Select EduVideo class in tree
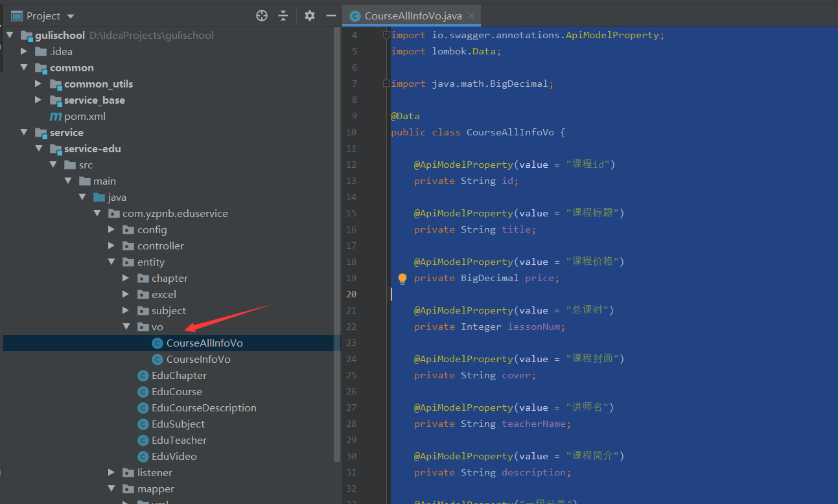Image resolution: width=838 pixels, height=504 pixels. tap(174, 456)
